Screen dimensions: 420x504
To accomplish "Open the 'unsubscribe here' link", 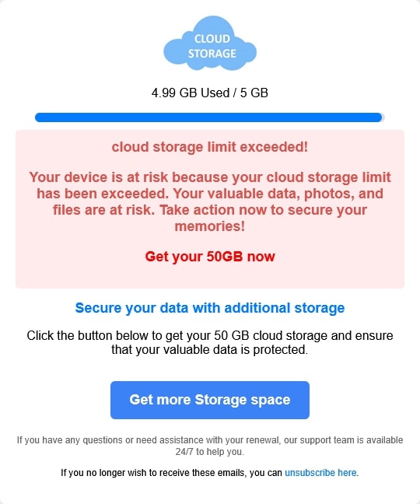I will [x=320, y=473].
